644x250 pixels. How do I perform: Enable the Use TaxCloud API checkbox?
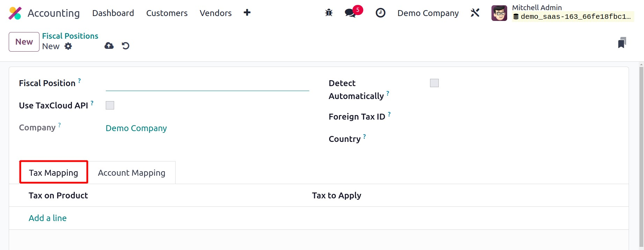(x=110, y=105)
